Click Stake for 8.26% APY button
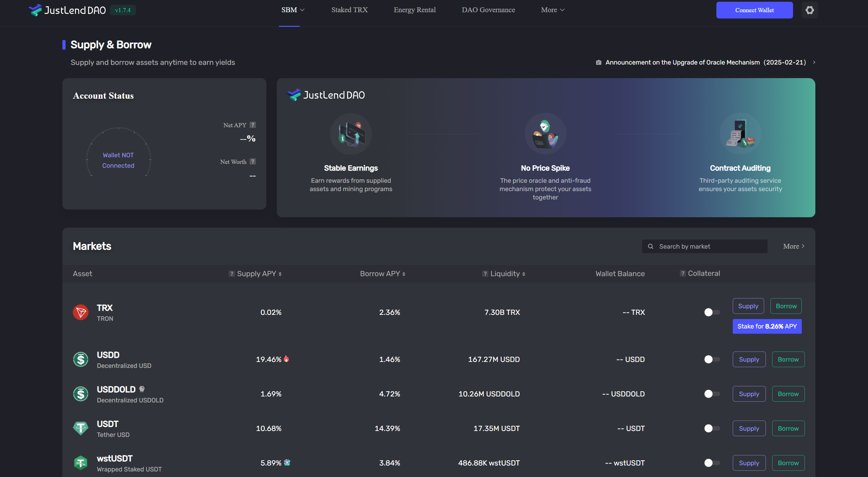868x477 pixels. (x=767, y=326)
